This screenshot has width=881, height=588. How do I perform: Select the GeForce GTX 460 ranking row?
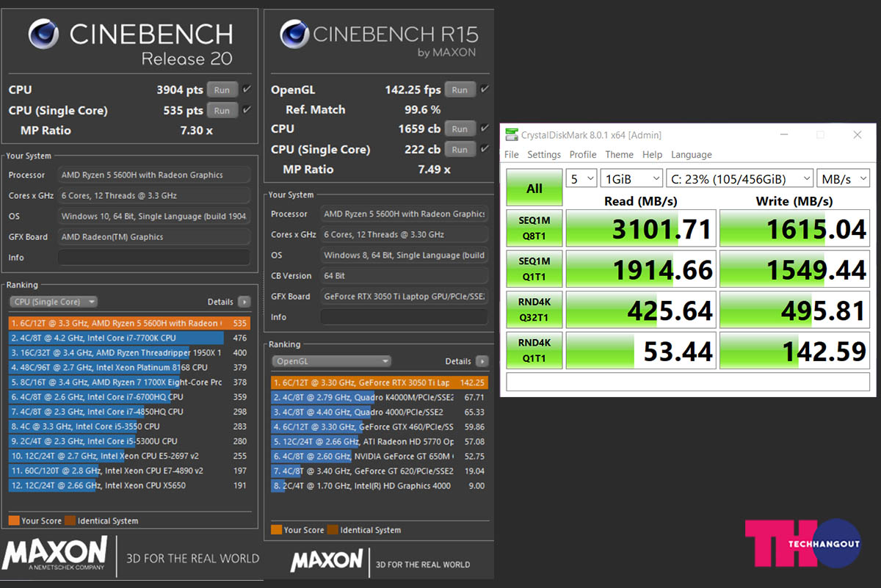[380, 427]
